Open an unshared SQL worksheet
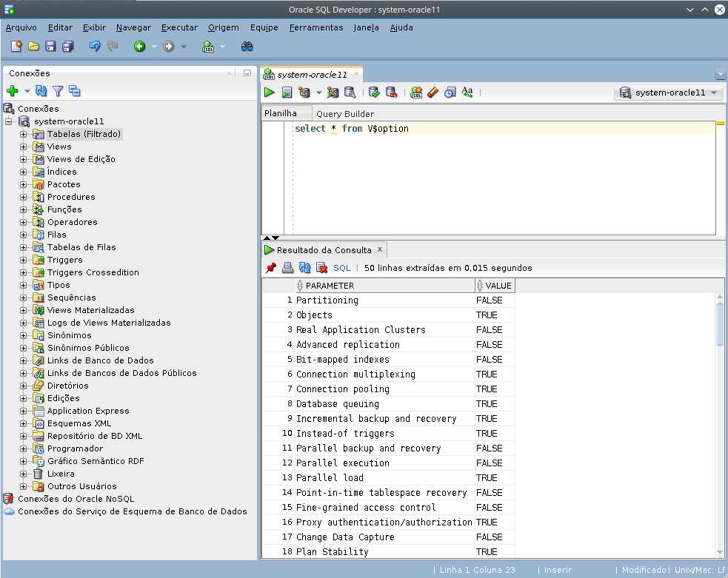This screenshot has width=728, height=578. (416, 93)
